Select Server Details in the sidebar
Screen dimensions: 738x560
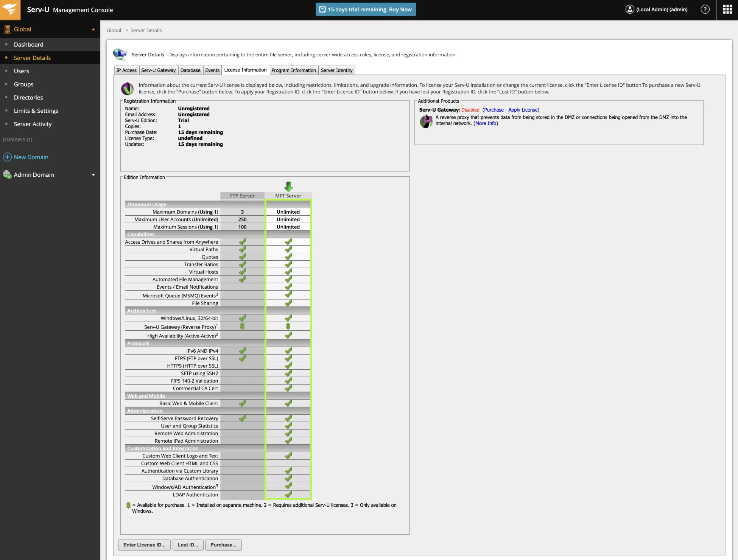[x=50, y=58]
